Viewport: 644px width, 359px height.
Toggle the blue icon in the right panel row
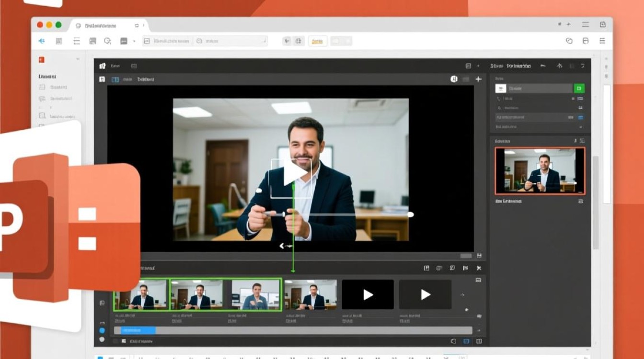point(580,117)
